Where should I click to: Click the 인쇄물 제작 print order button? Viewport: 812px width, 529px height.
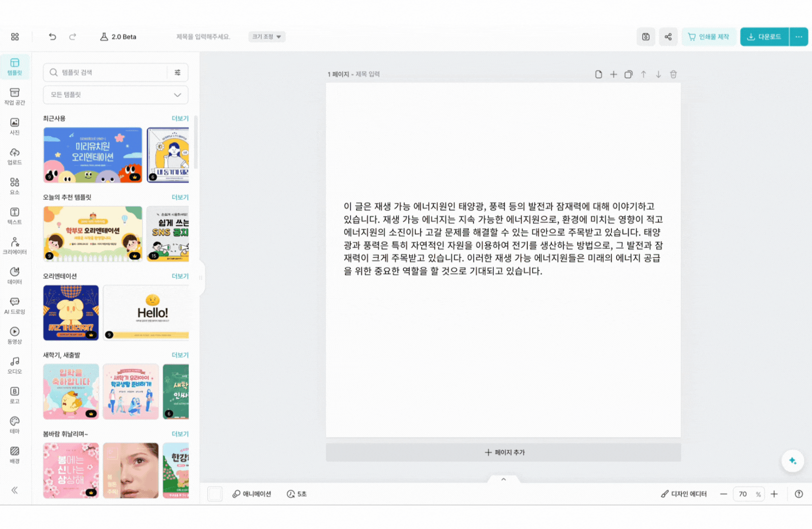click(x=709, y=37)
